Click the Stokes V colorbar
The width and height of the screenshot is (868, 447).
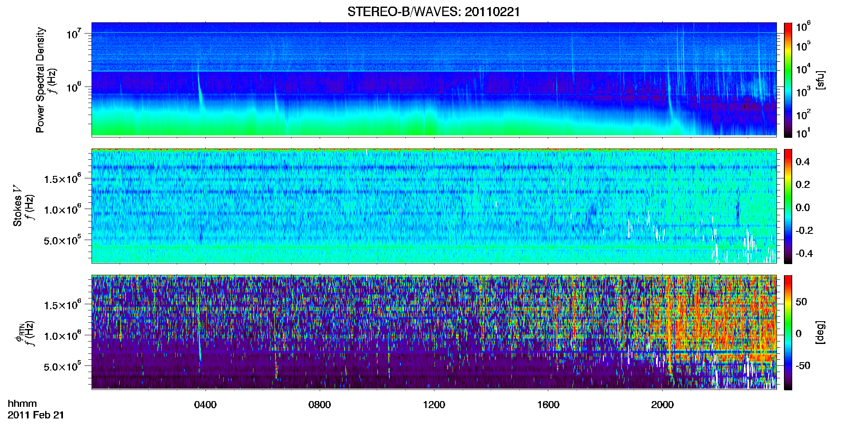coord(788,206)
